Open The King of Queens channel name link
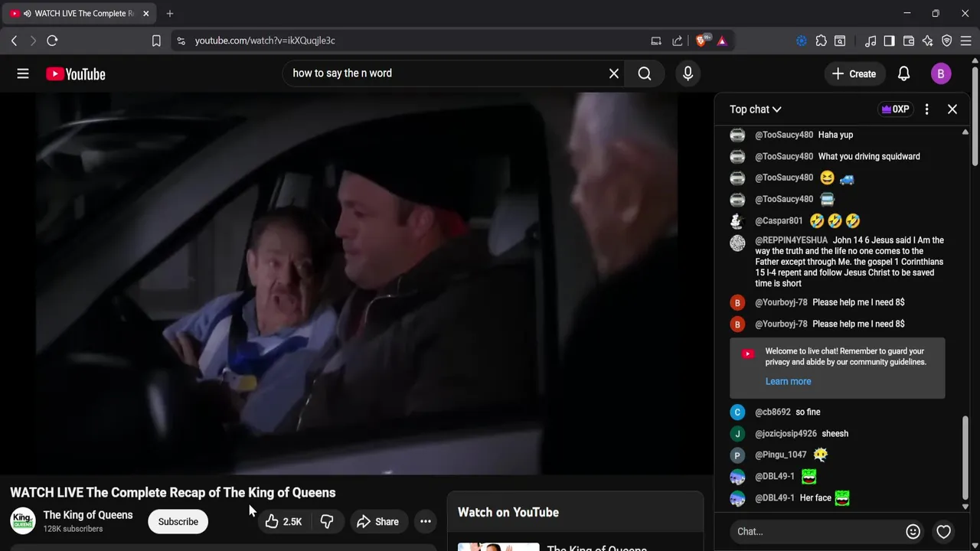The image size is (980, 551). click(88, 515)
